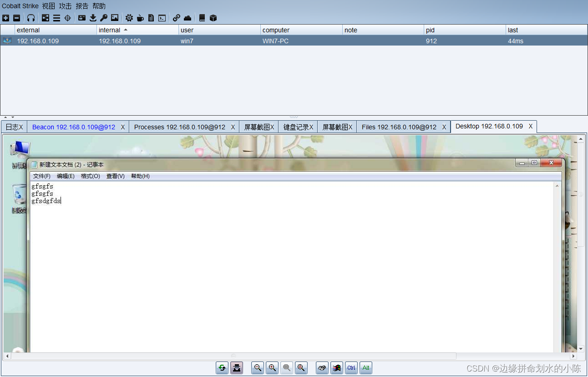Open the 攻击 menu
The height and width of the screenshot is (377, 588).
66,6
